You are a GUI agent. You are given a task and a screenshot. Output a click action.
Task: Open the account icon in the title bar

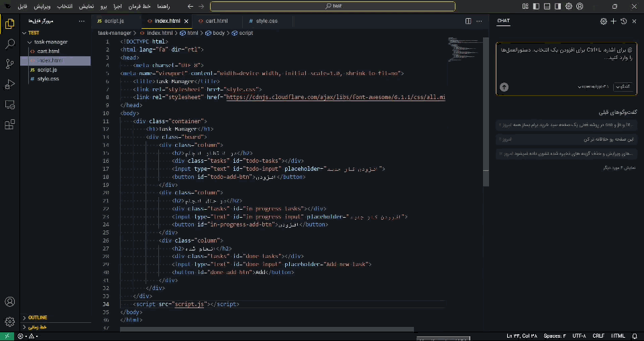[x=580, y=6]
